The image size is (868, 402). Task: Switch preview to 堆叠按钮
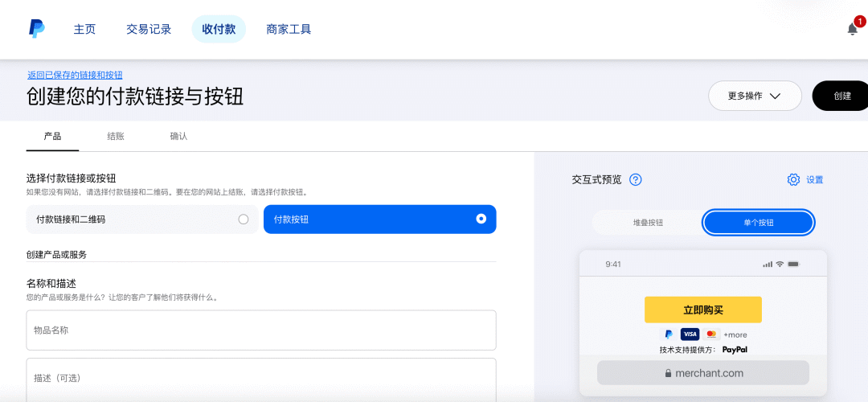pos(648,223)
